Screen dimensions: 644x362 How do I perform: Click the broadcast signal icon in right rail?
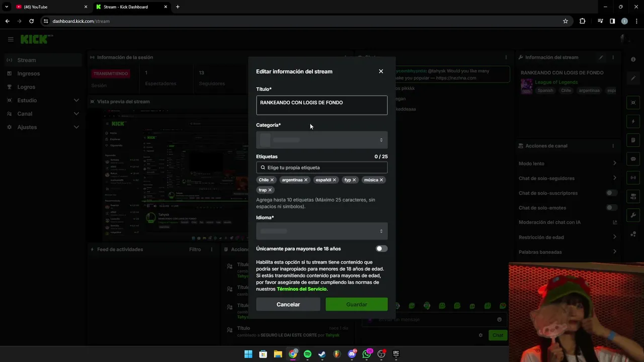click(x=633, y=177)
